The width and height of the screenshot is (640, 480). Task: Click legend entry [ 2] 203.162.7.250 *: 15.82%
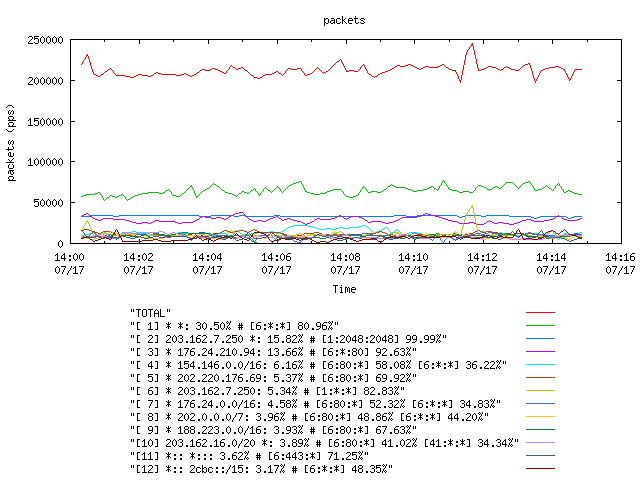(x=288, y=339)
